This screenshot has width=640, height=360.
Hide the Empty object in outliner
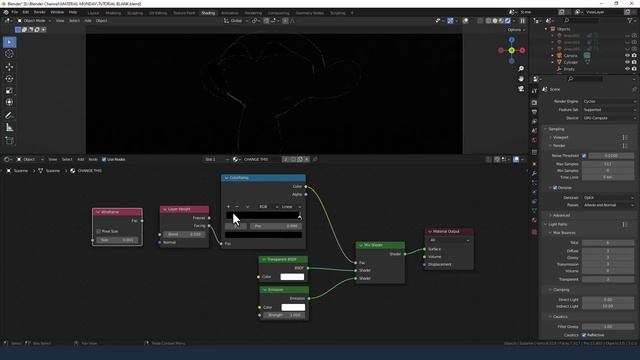click(627, 69)
